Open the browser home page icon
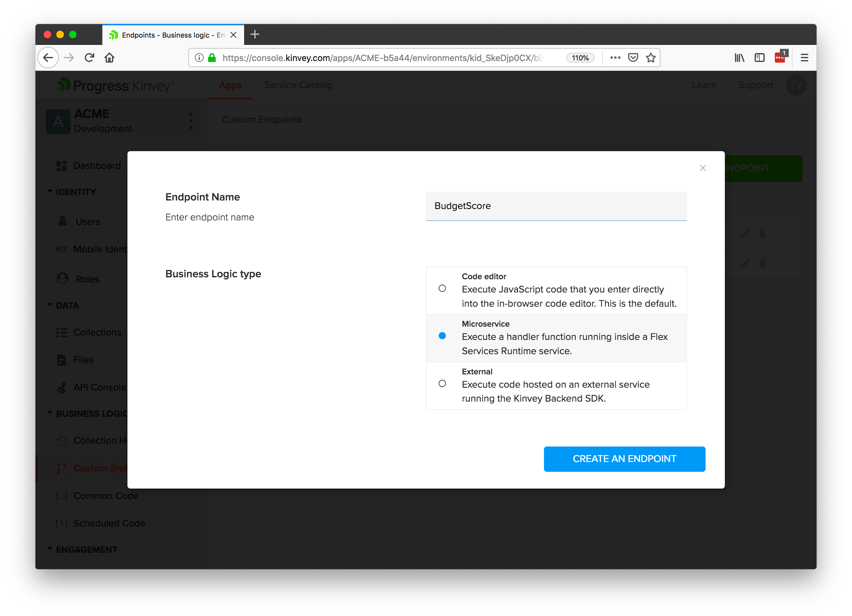 pos(109,58)
